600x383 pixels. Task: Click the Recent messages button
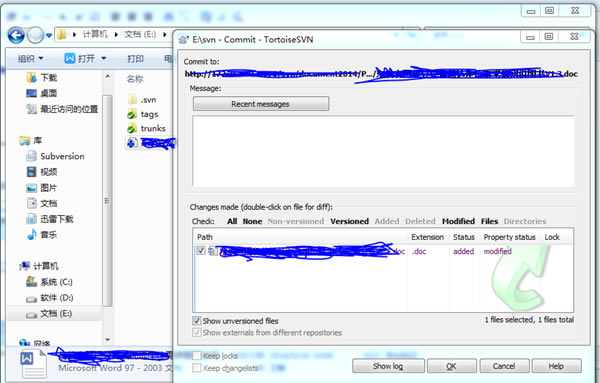coord(261,104)
